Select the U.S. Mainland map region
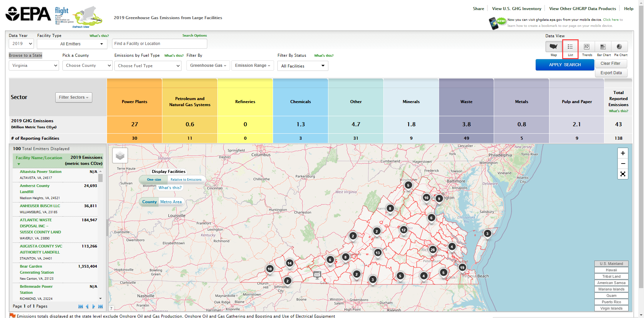 (x=611, y=264)
